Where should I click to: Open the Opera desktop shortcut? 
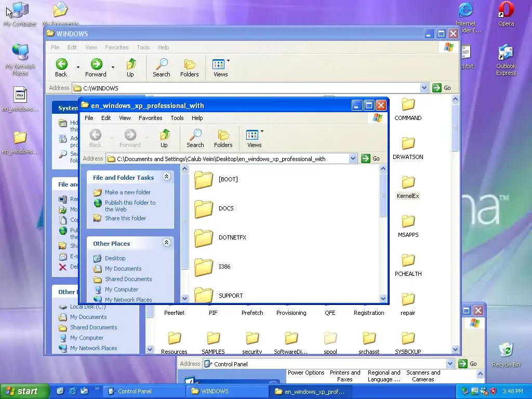click(x=506, y=14)
